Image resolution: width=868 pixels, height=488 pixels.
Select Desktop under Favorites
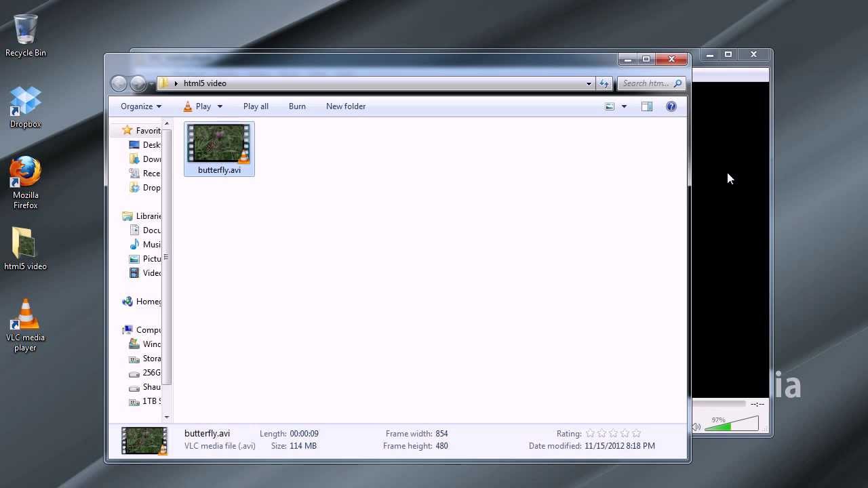click(x=145, y=145)
